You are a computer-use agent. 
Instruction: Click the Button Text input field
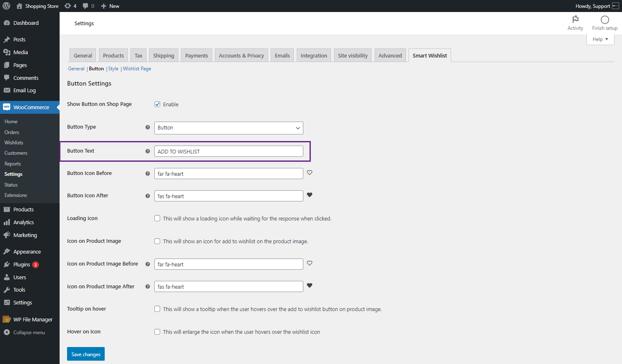point(228,151)
